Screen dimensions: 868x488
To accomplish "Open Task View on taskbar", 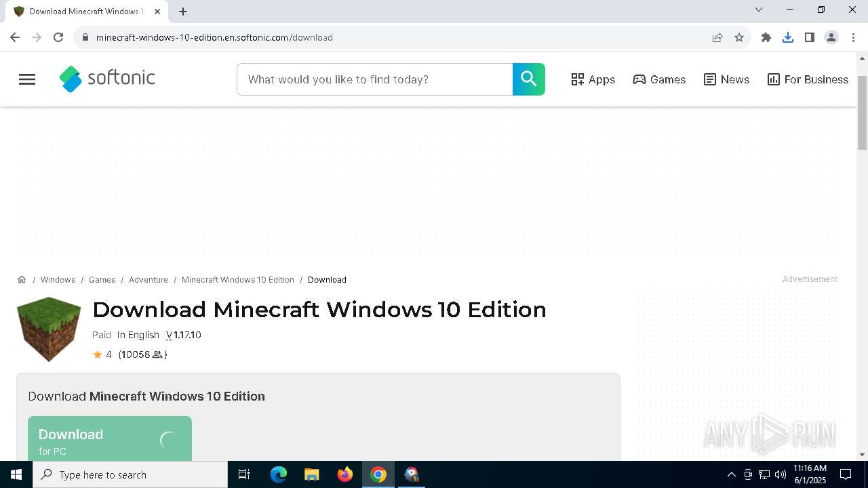I will (x=244, y=474).
